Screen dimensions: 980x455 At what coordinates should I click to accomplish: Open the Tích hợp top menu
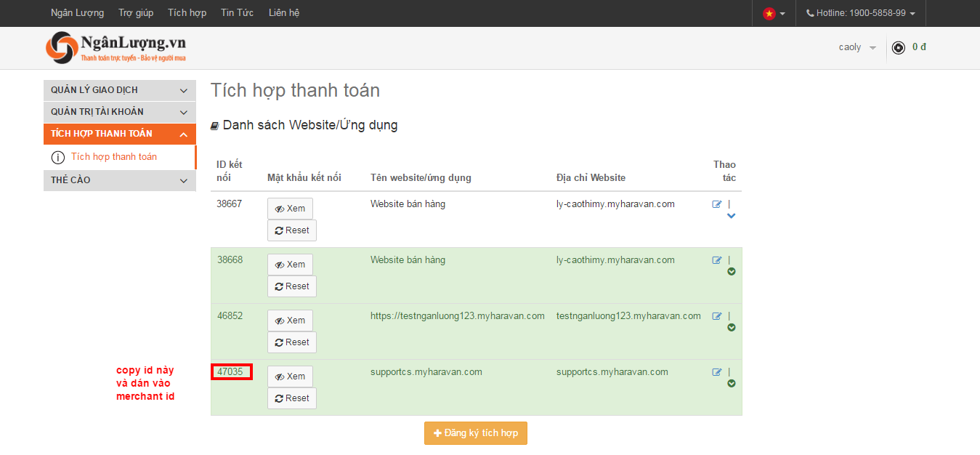point(187,13)
